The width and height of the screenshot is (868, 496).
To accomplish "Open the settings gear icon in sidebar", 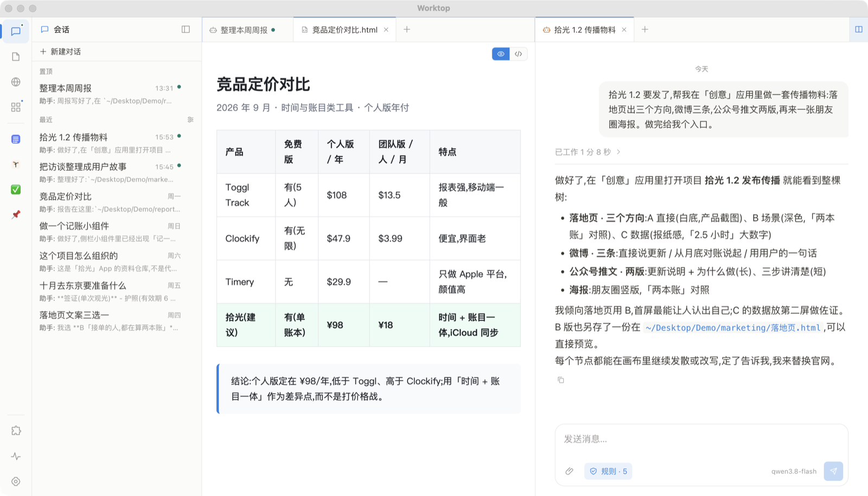I will pos(16,481).
